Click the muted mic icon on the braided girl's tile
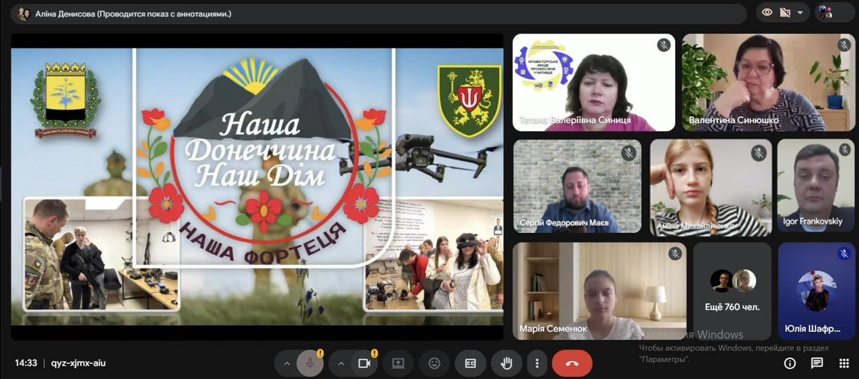Image resolution: width=859 pixels, height=379 pixels. pos(759,152)
